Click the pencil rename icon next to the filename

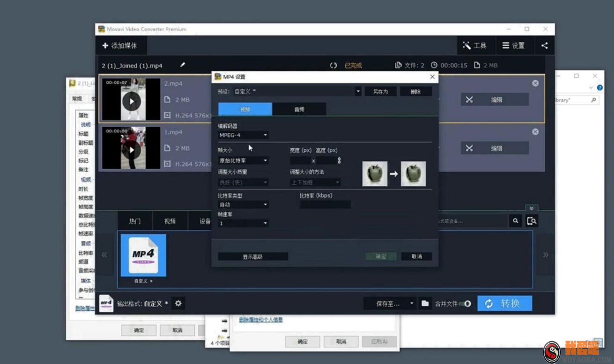(182, 66)
